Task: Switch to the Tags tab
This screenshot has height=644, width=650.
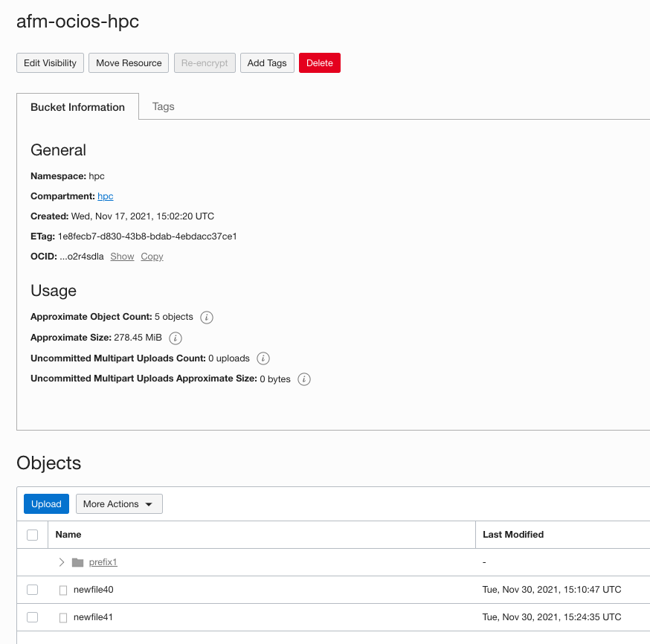Action: [163, 106]
